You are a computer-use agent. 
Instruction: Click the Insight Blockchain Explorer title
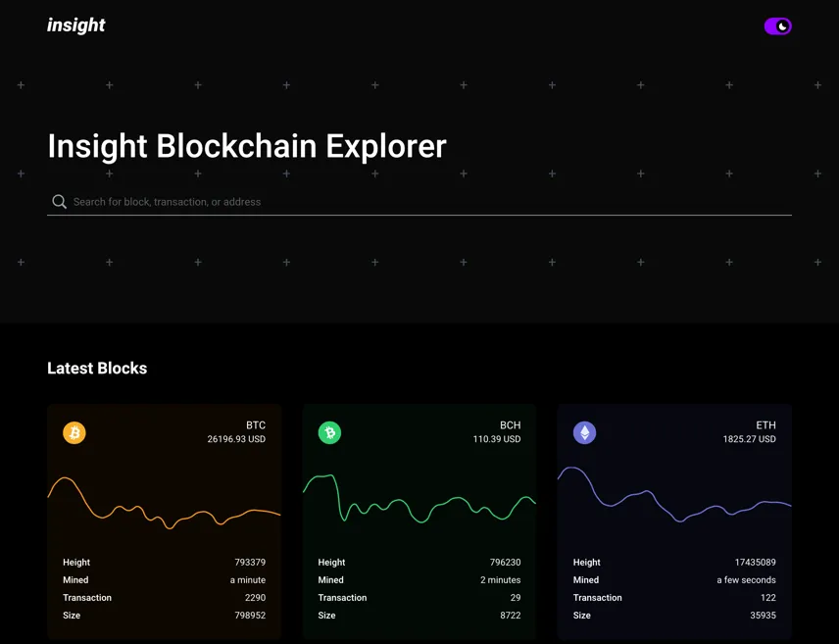tap(247, 146)
